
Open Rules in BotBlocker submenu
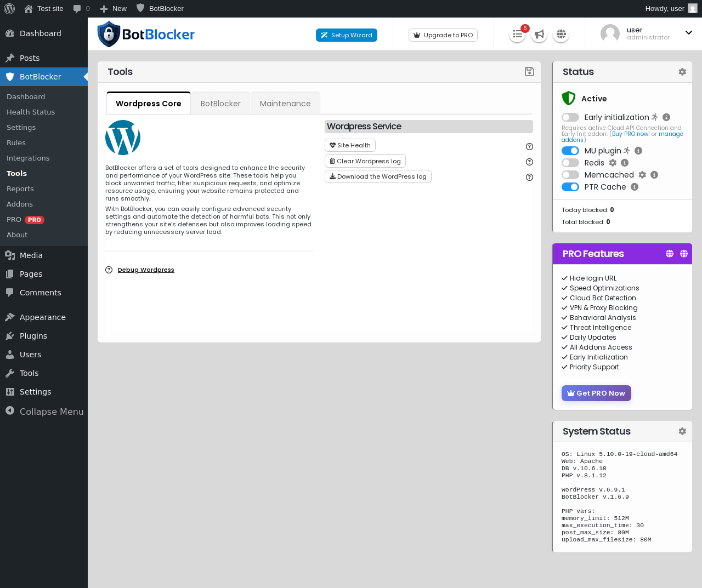(16, 142)
